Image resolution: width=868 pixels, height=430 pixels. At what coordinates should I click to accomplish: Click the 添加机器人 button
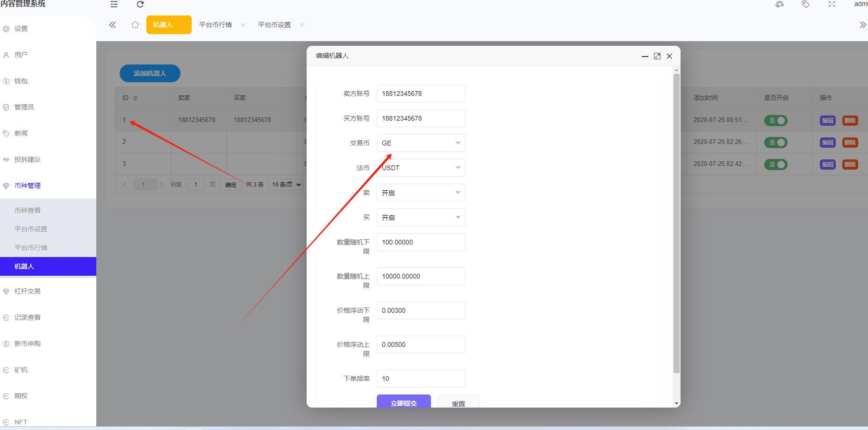click(150, 73)
